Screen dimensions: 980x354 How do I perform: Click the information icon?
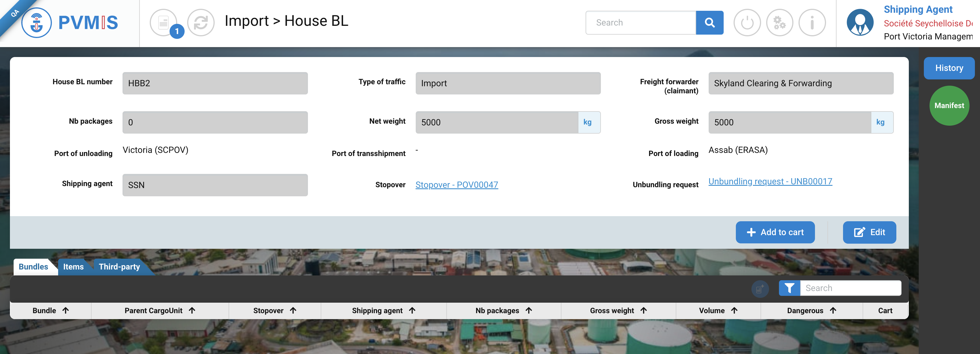coord(812,23)
